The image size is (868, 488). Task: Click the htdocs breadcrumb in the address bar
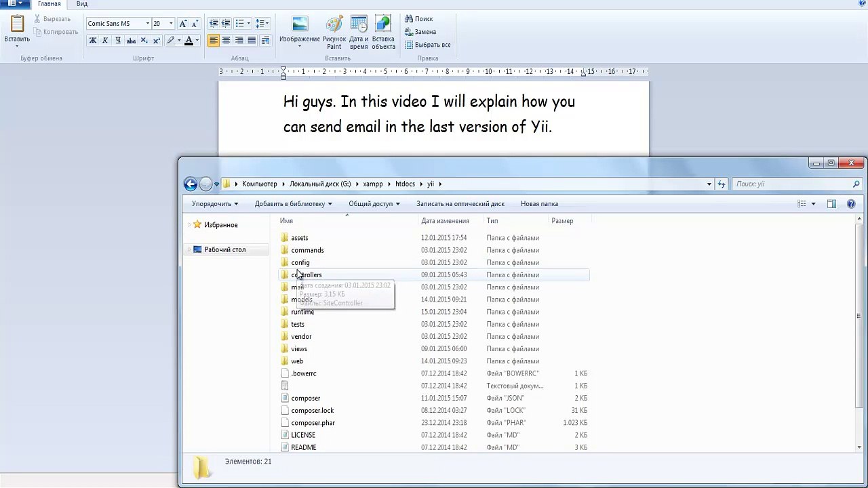pyautogui.click(x=405, y=184)
